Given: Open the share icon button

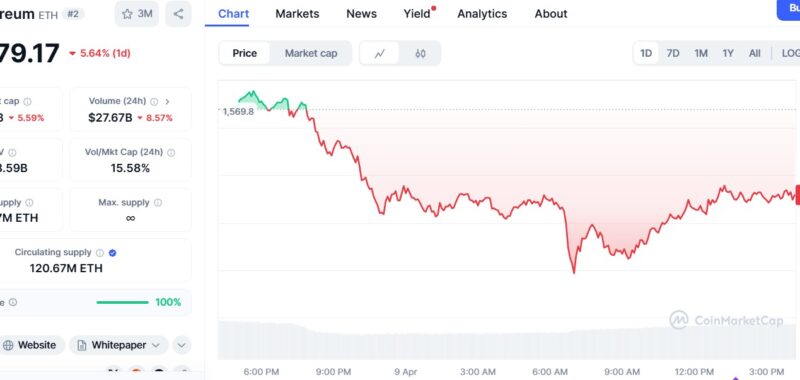Looking at the screenshot, I should click(x=178, y=14).
